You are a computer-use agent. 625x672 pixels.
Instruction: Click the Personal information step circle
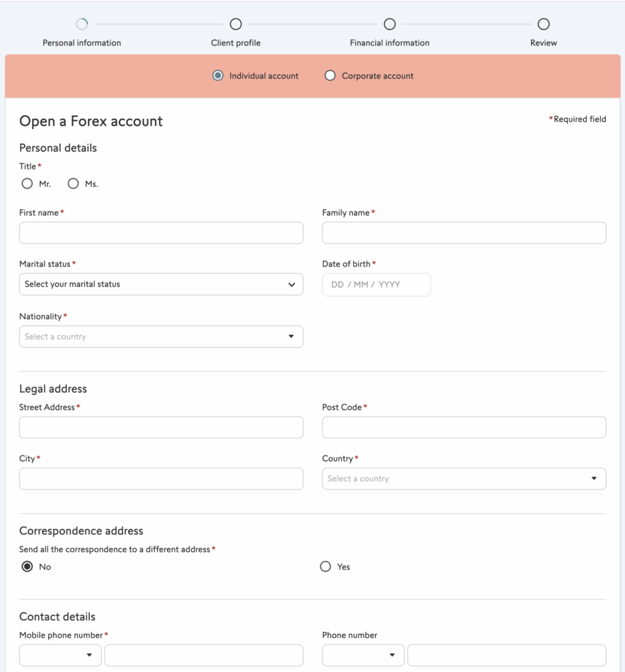[x=82, y=24]
